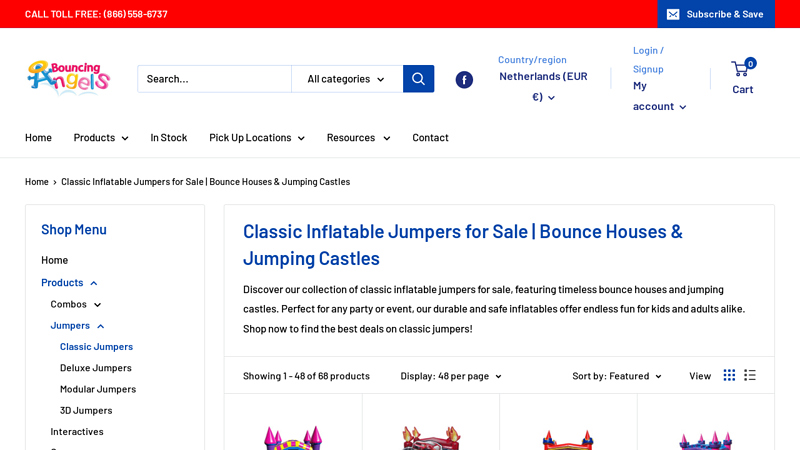Click the magnifier search button
Image resolution: width=800 pixels, height=450 pixels.
pos(418,79)
